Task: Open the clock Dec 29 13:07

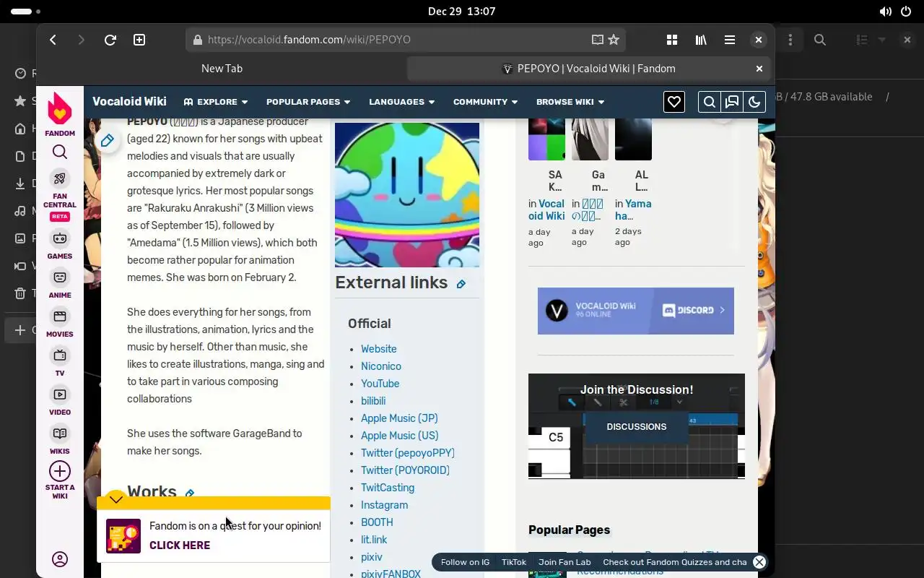Action: click(x=462, y=12)
